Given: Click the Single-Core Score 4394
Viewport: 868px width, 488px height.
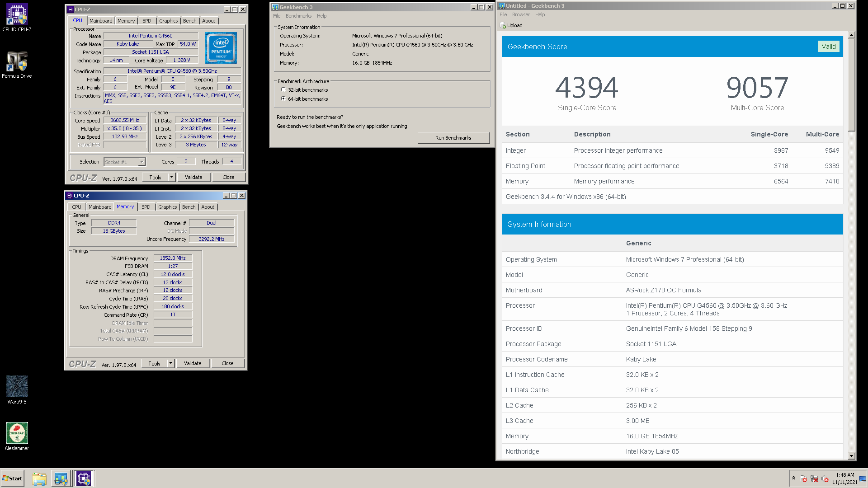Looking at the screenshot, I should (x=587, y=88).
